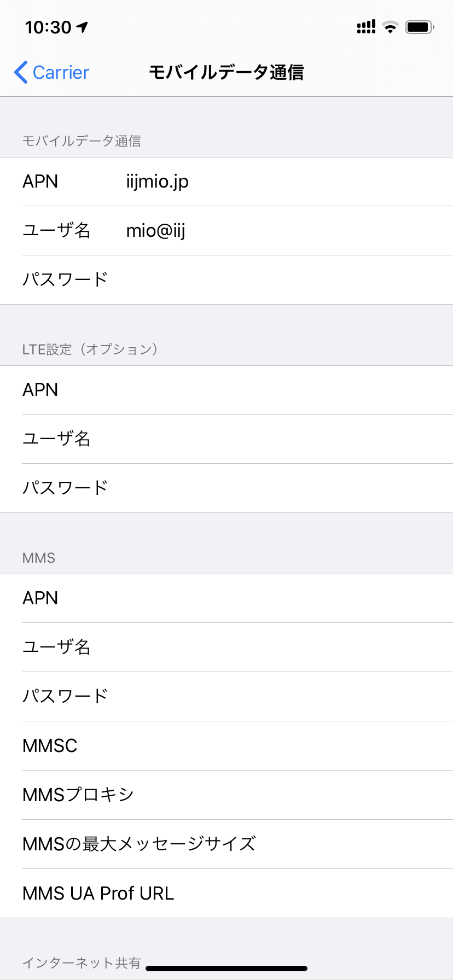453x980 pixels.
Task: Tap the back chevron icon
Action: [x=21, y=72]
